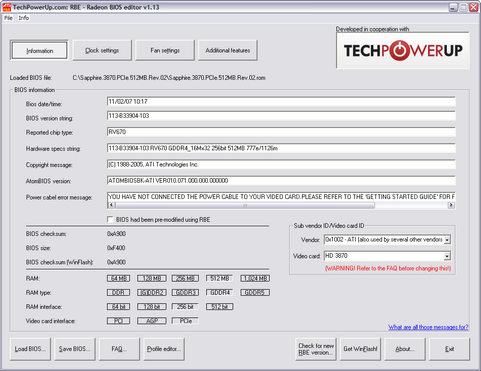Click the 256 bit interface indicator
The height and width of the screenshot is (371, 481).
(185, 307)
